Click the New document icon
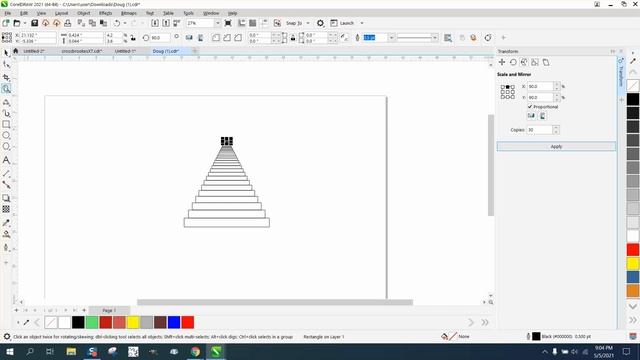640x360 pixels. [x=6, y=23]
